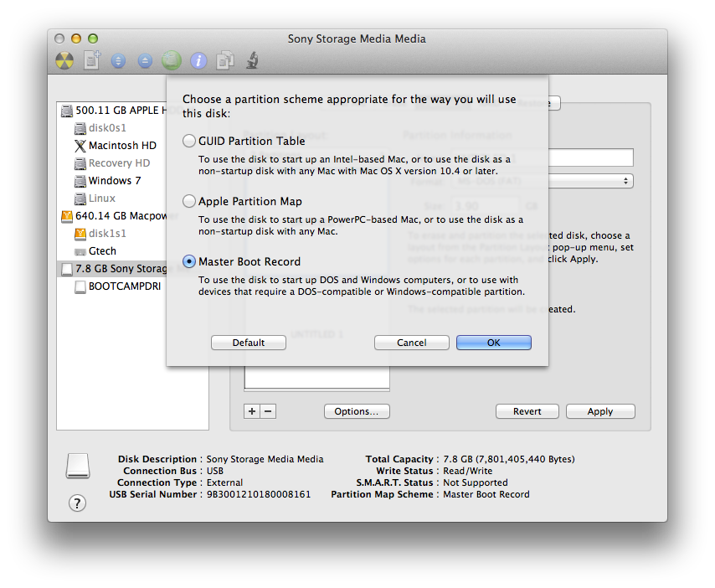Select Apple Partition Map radio button

(188, 201)
